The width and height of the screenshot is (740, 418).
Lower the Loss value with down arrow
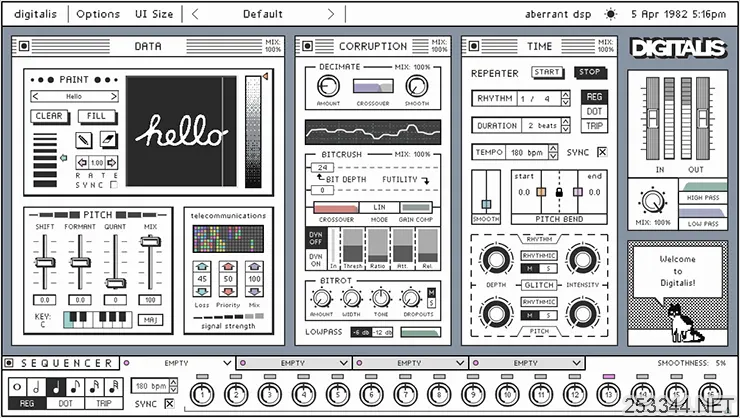click(x=202, y=291)
